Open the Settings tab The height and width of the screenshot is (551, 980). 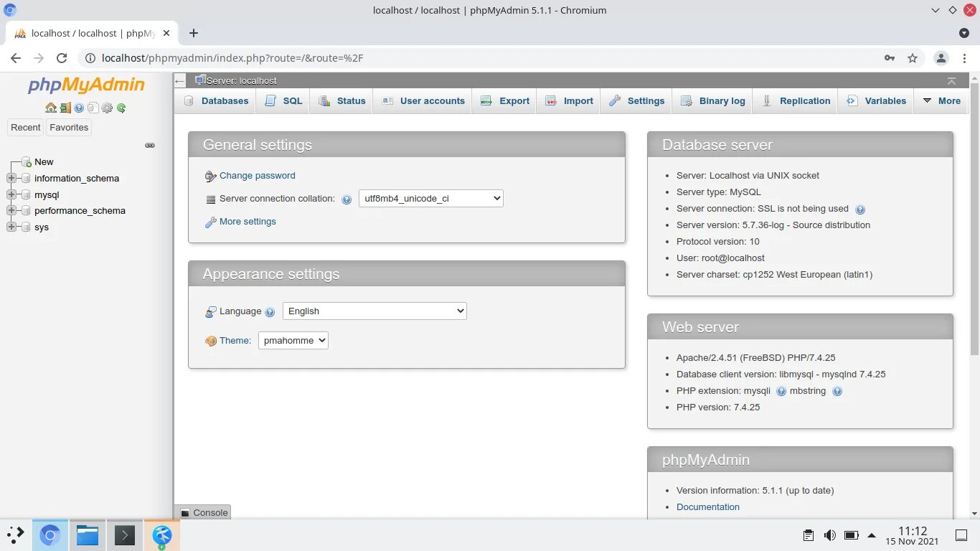(x=637, y=101)
